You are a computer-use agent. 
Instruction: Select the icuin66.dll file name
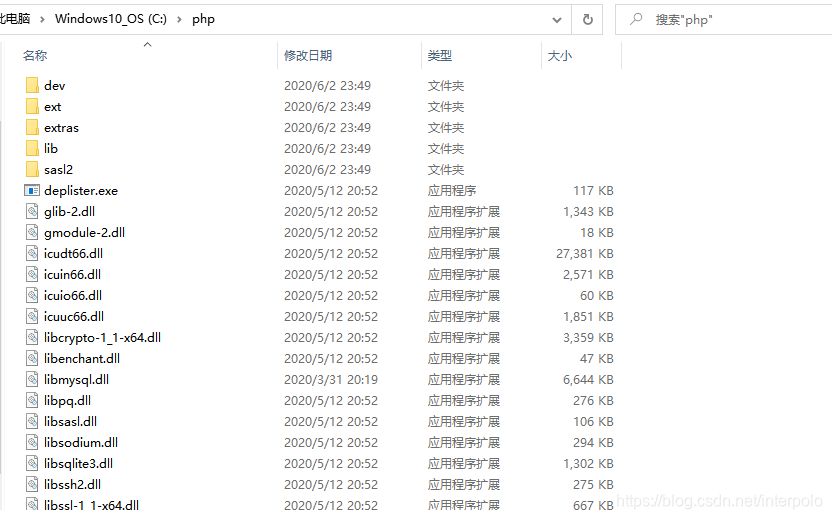coord(72,274)
